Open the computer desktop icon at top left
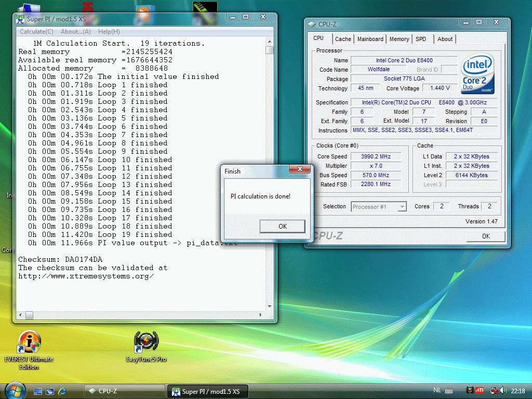The height and width of the screenshot is (399, 532). point(29,7)
